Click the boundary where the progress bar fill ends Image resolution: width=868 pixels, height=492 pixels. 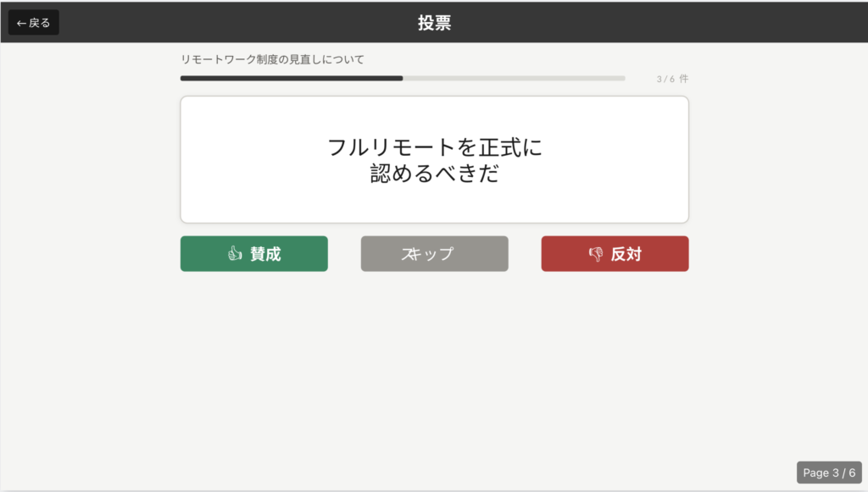[403, 78]
